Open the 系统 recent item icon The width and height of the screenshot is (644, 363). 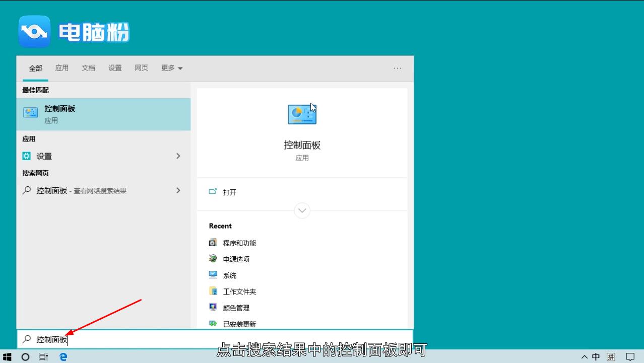click(x=213, y=275)
